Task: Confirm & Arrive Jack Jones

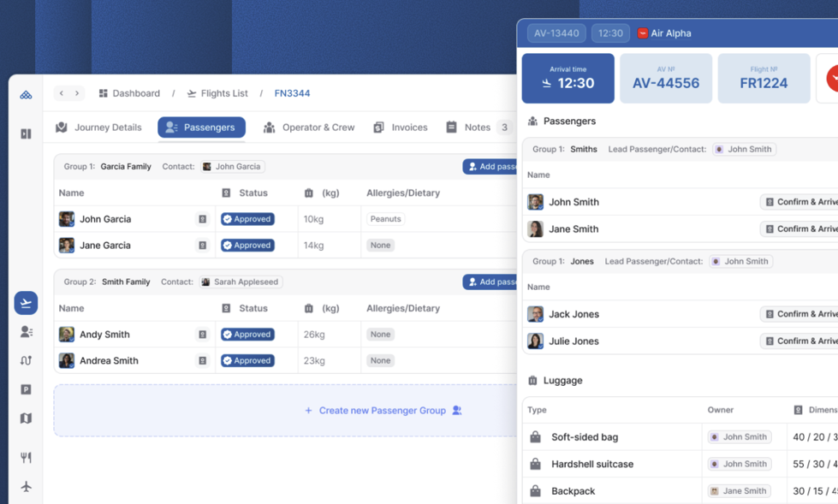Action: click(x=799, y=314)
